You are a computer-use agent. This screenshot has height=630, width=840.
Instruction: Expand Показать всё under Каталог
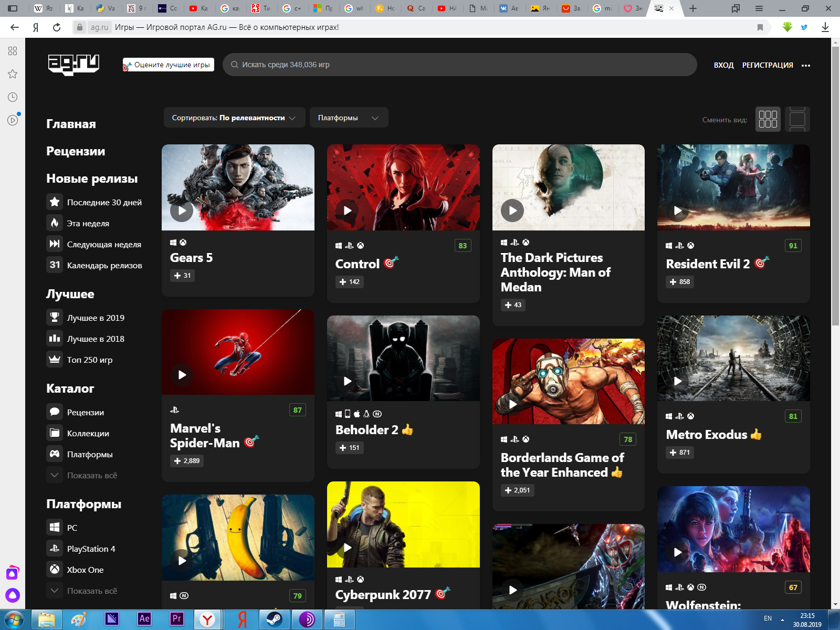click(82, 475)
